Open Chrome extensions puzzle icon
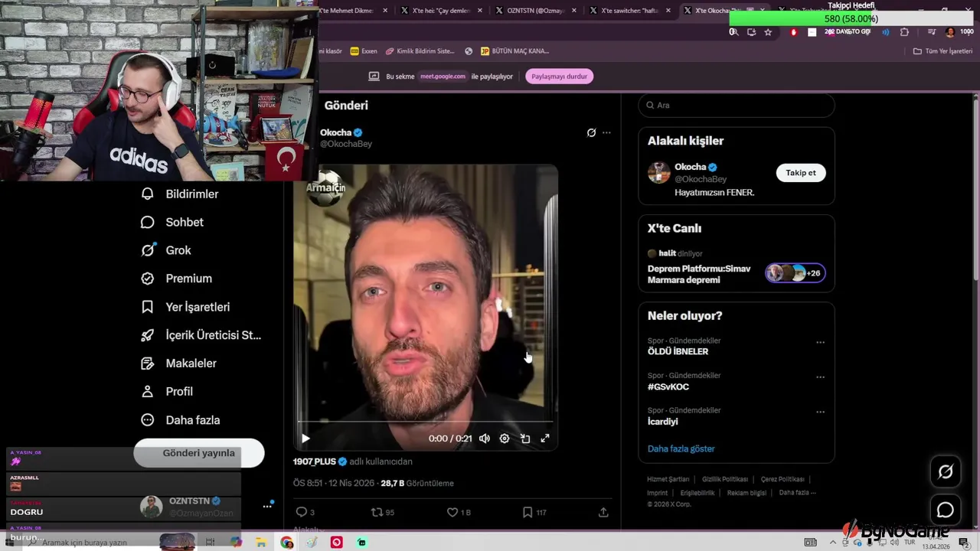Screen dimensions: 980x551 (904, 32)
